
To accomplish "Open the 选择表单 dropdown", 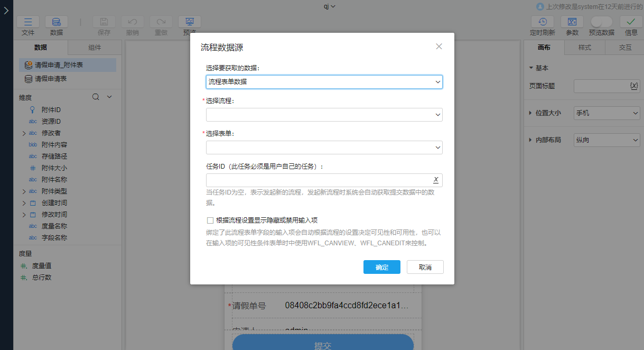I will coord(324,148).
